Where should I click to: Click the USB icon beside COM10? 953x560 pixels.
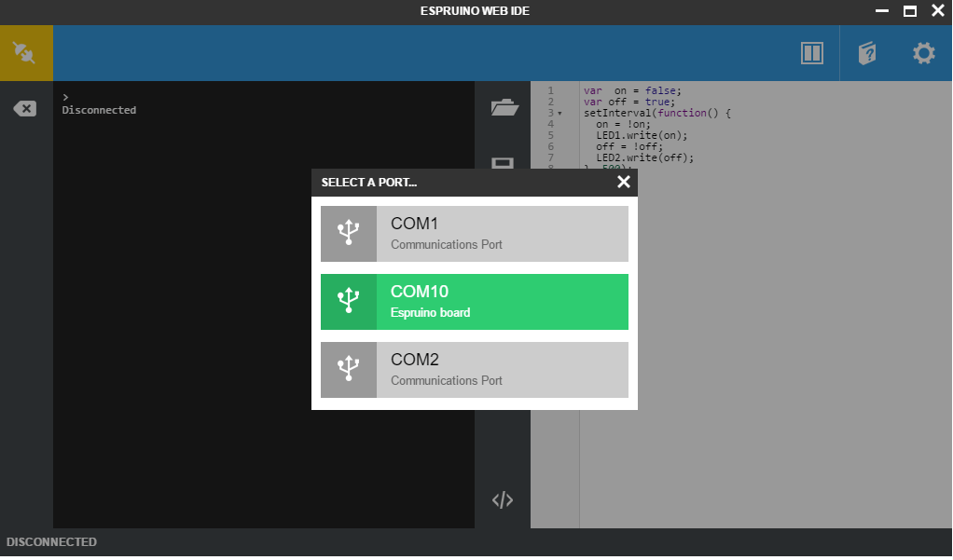(348, 301)
